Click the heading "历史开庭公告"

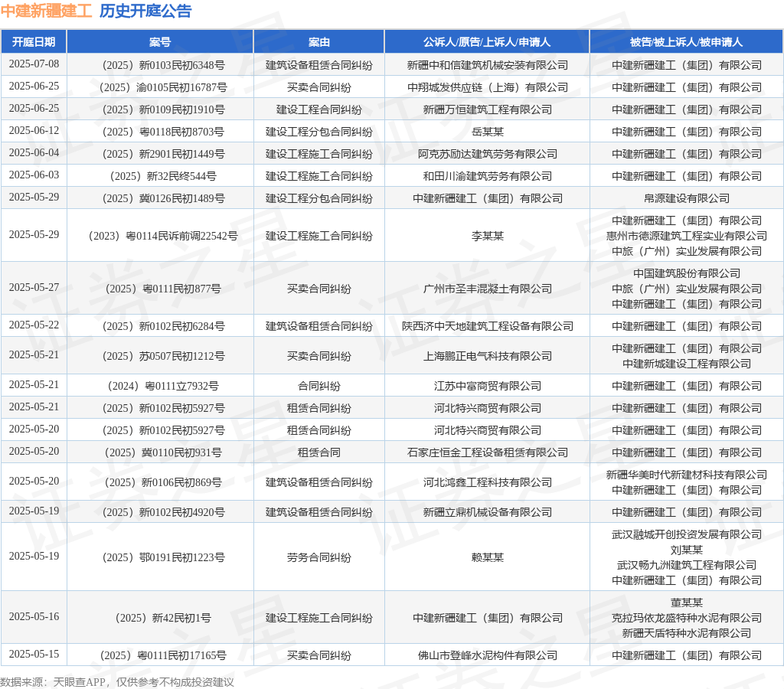pos(145,11)
